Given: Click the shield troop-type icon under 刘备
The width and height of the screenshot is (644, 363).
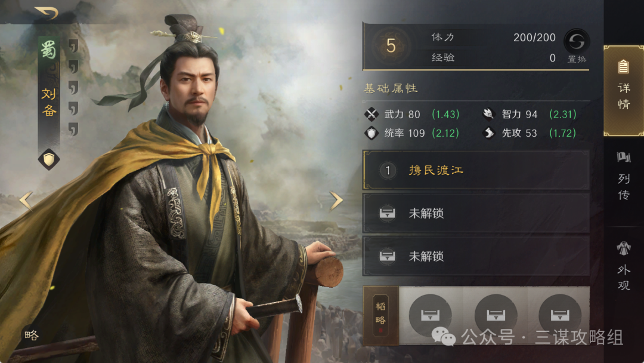Looking at the screenshot, I should click(49, 159).
